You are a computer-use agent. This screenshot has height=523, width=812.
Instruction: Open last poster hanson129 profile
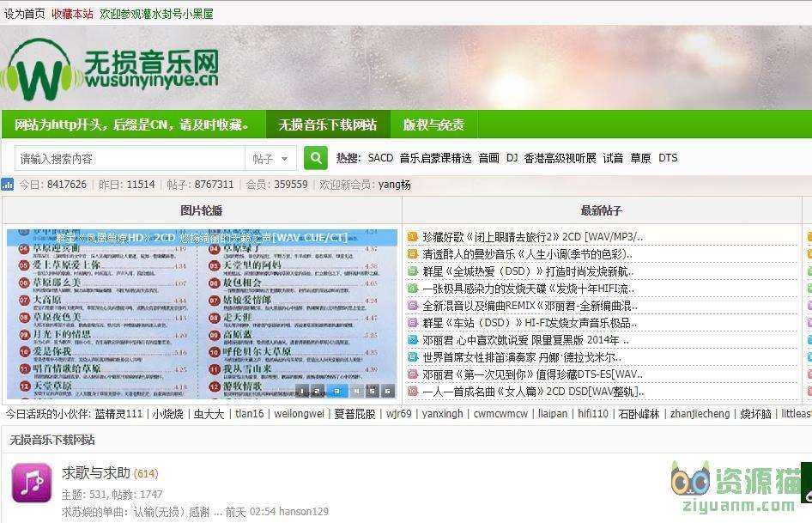[x=304, y=512]
